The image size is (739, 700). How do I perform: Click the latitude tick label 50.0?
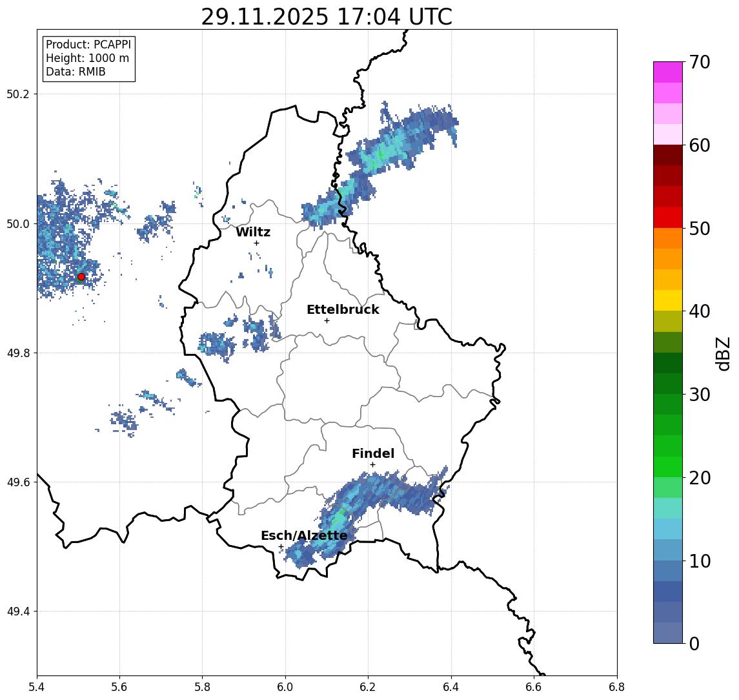(17, 223)
